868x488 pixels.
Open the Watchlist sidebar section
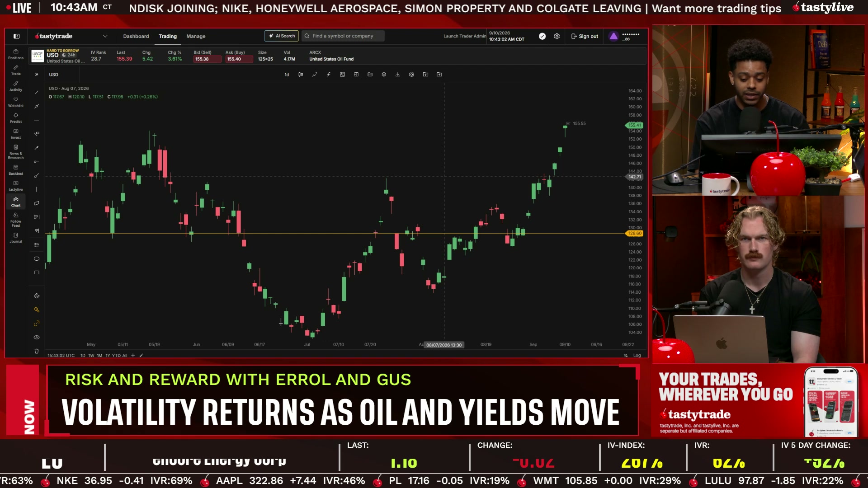[x=16, y=102]
